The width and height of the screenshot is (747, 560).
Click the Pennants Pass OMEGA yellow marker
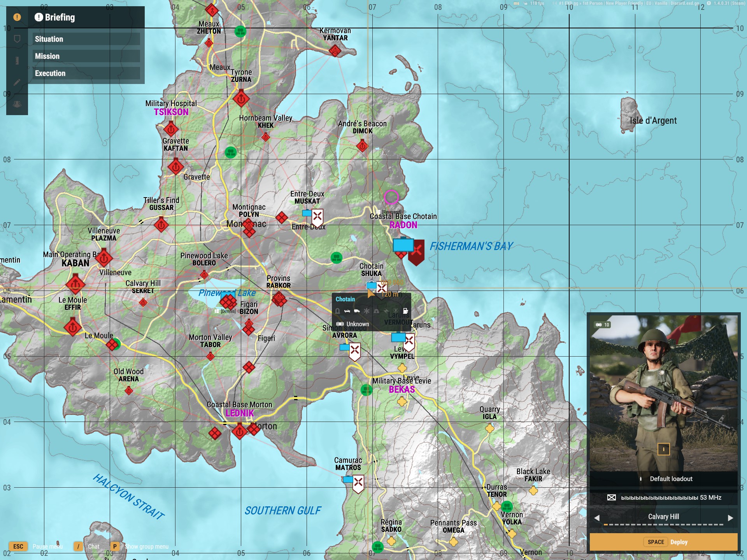(x=453, y=542)
